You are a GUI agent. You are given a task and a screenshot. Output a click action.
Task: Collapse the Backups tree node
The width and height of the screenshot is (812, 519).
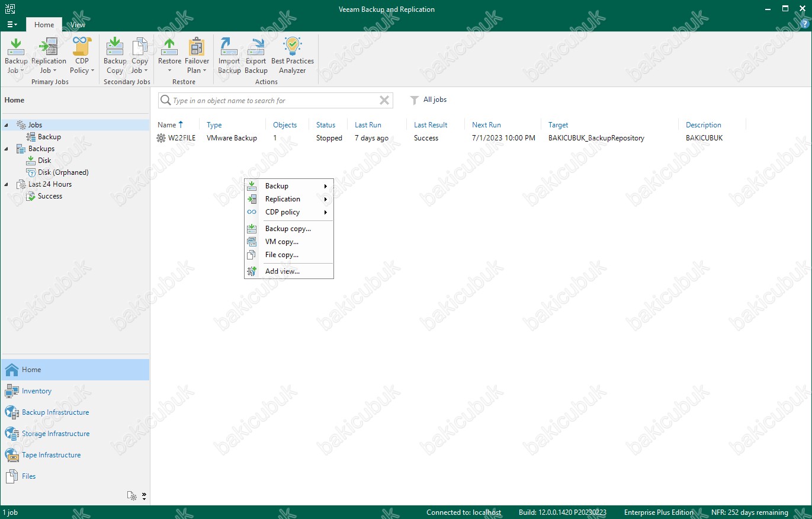coord(7,149)
